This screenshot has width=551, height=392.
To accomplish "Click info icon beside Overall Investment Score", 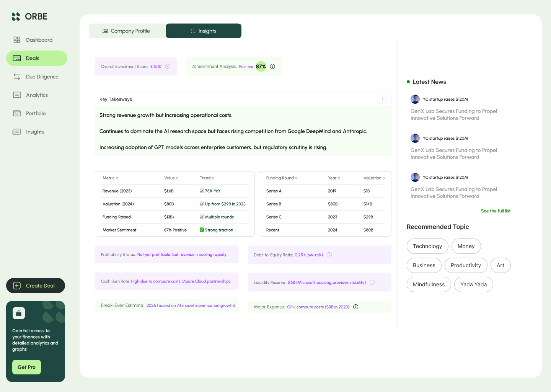I will click(x=168, y=67).
